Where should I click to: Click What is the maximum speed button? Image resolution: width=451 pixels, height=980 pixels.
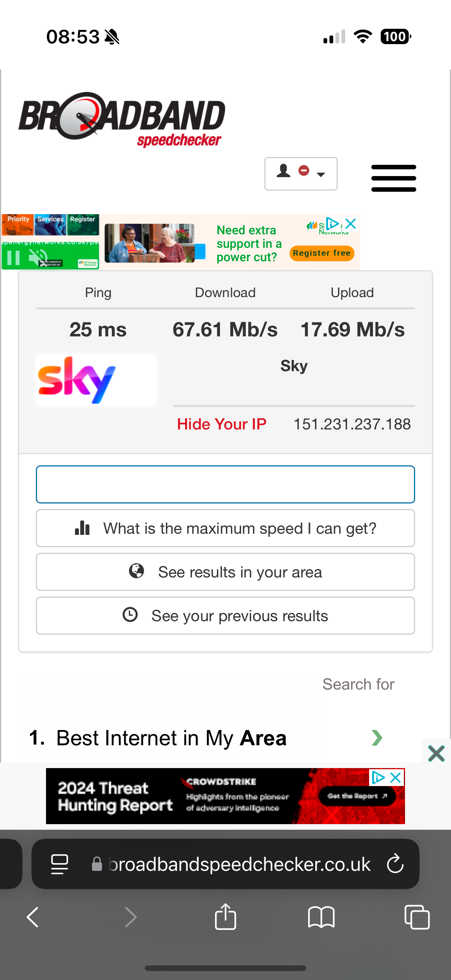click(225, 528)
